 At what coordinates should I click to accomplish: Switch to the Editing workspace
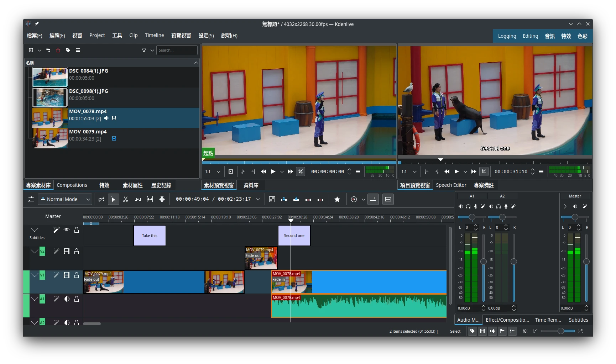(530, 36)
